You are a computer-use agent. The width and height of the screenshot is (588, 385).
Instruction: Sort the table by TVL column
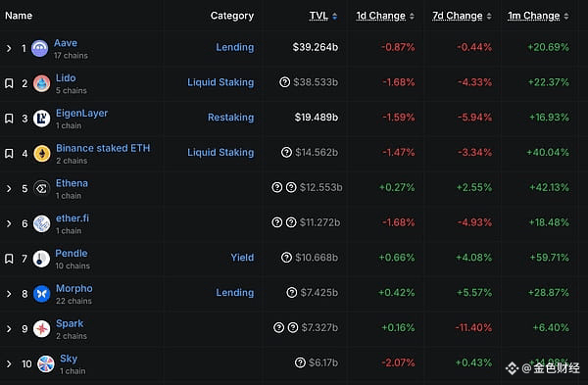[x=322, y=16]
